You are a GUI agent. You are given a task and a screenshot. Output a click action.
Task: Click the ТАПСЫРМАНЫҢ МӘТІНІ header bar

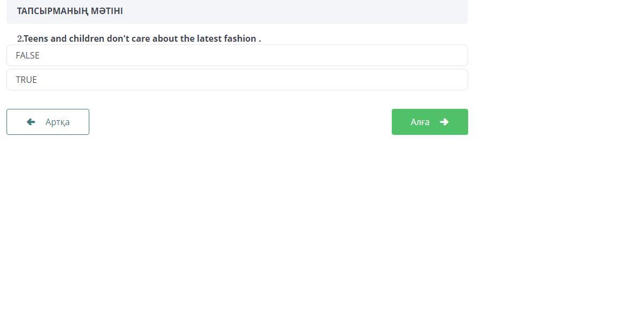pos(237,11)
